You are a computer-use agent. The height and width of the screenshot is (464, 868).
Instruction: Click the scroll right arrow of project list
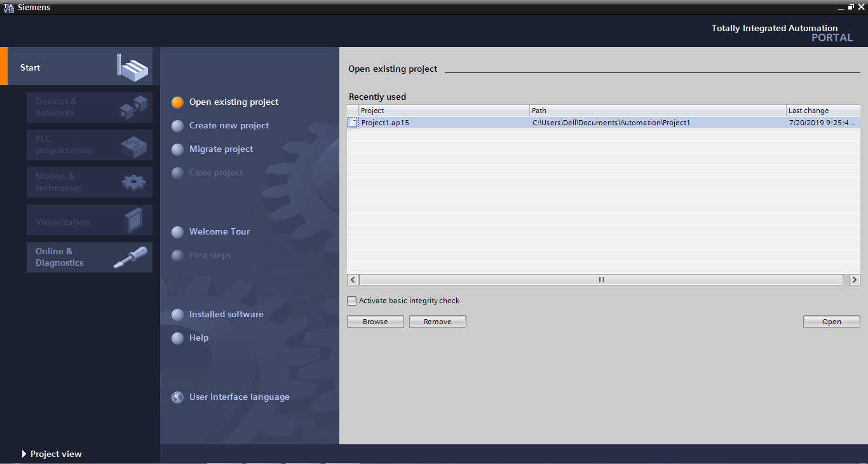[855, 280]
